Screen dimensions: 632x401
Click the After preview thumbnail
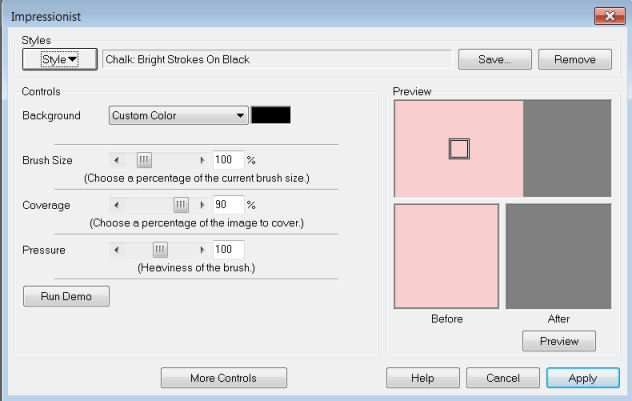point(559,256)
